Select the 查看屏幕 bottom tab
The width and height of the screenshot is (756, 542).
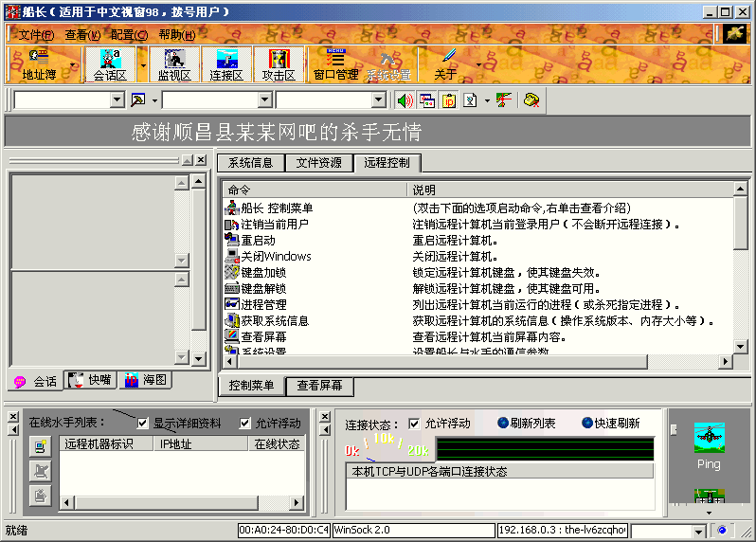[x=318, y=386]
